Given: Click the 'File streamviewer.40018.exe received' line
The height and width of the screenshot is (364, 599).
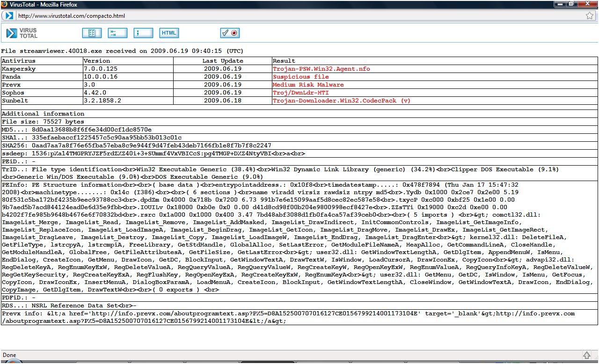Looking at the screenshot, I should tap(122, 51).
